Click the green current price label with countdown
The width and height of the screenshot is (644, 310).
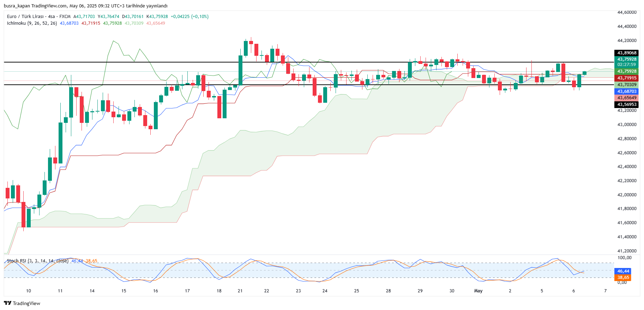[x=627, y=62]
